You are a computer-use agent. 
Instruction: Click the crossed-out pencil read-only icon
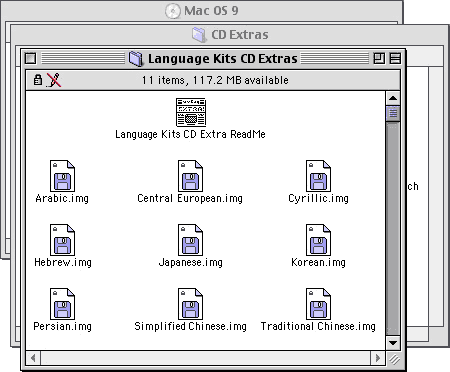(x=54, y=80)
